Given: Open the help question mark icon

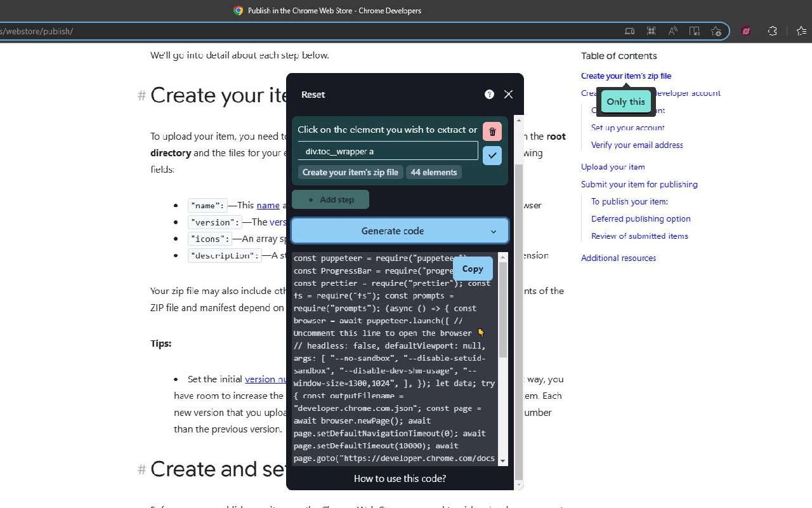Looking at the screenshot, I should point(489,94).
